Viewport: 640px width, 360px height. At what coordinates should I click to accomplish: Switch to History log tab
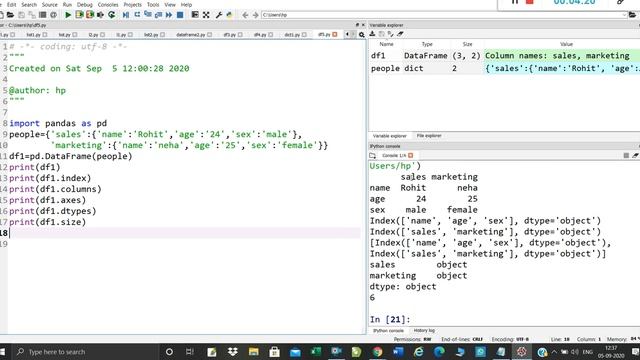424,330
